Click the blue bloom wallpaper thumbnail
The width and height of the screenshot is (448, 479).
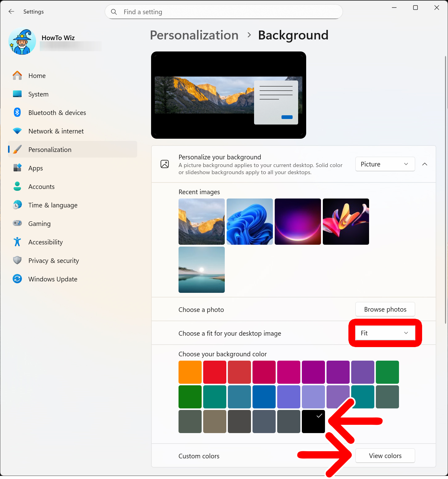(249, 222)
